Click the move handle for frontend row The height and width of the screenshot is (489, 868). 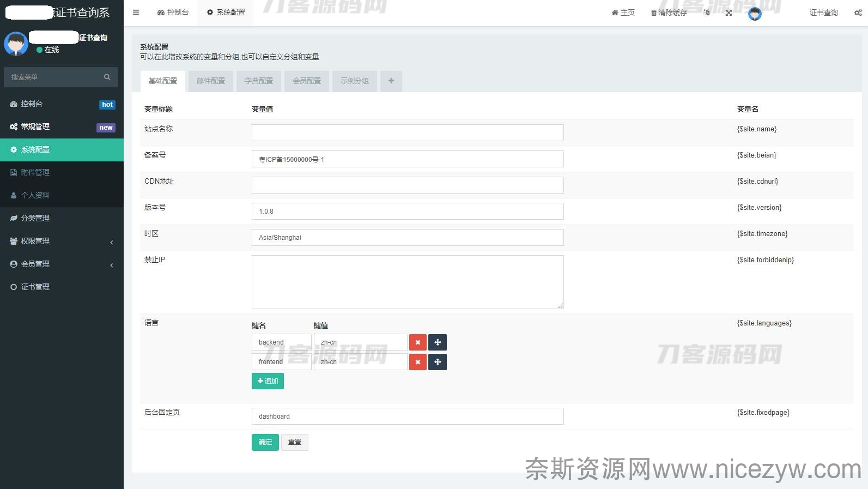(438, 362)
